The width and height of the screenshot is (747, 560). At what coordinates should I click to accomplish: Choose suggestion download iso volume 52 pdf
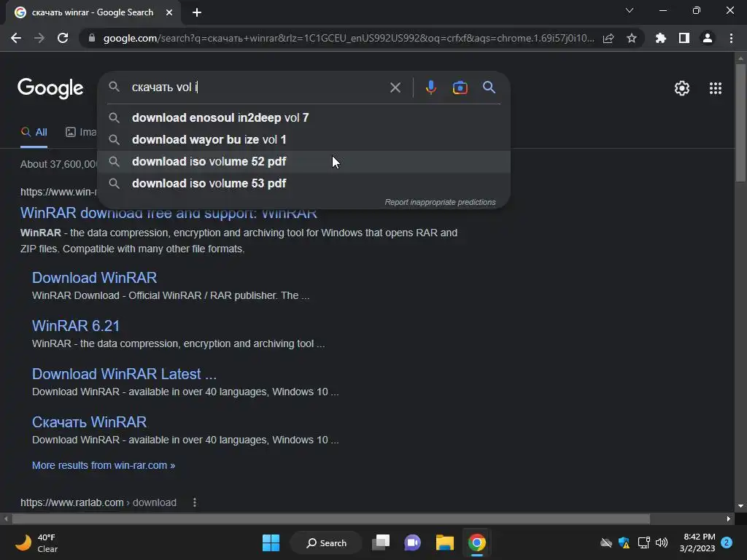[303, 161]
